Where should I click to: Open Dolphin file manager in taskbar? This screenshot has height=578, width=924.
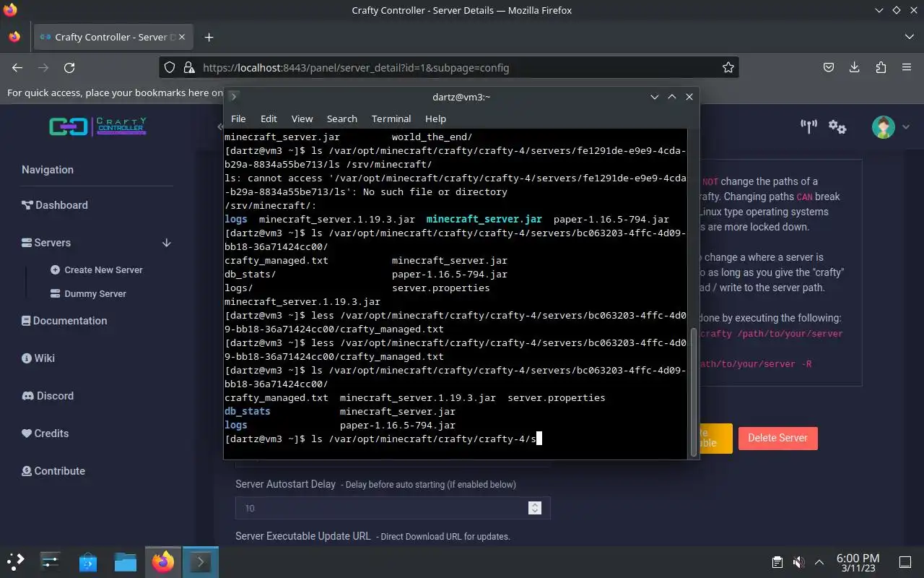126,561
